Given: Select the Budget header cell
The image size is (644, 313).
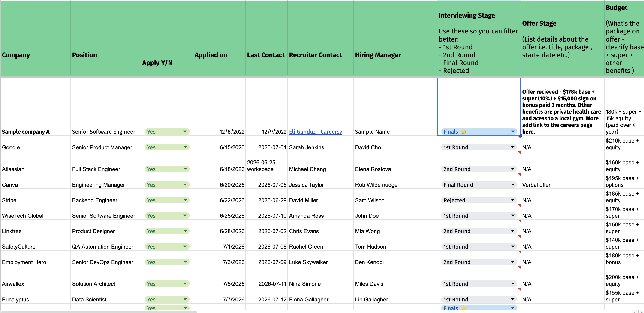Looking at the screenshot, I should click(624, 39).
